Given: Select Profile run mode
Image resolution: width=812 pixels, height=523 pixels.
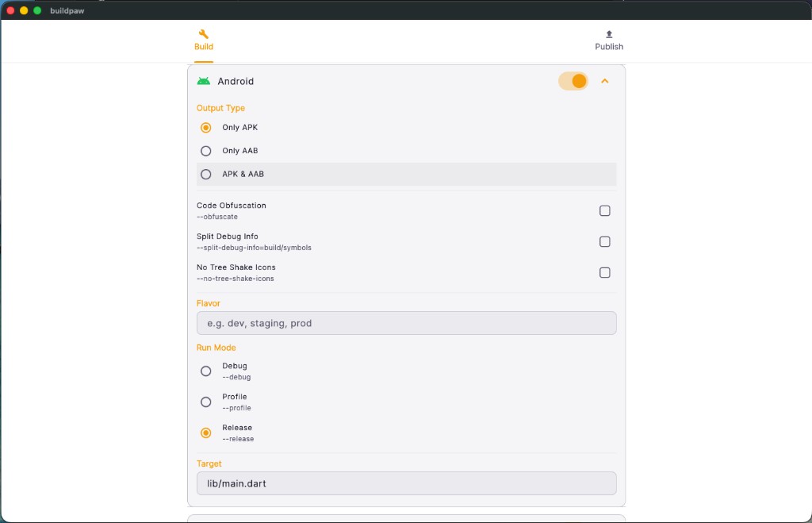Looking at the screenshot, I should click(x=205, y=402).
